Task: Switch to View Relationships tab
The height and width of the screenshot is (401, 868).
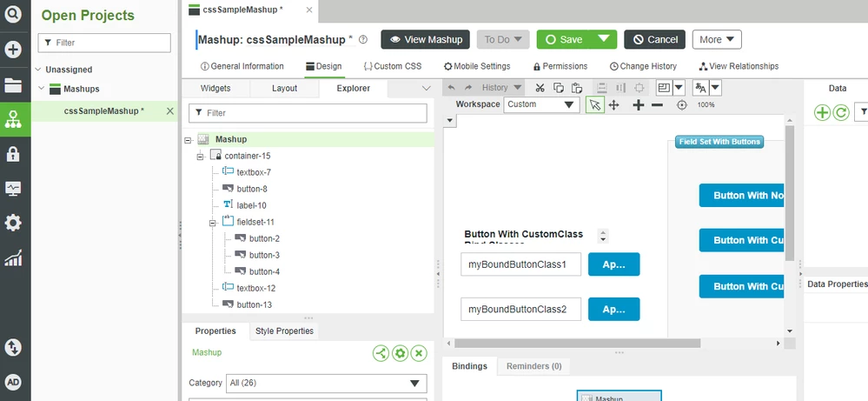Action: (739, 66)
